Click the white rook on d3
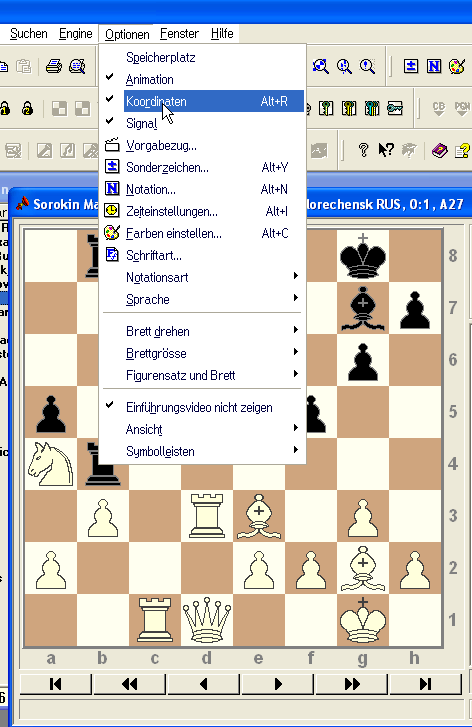This screenshot has height=727, width=472. pos(207,516)
